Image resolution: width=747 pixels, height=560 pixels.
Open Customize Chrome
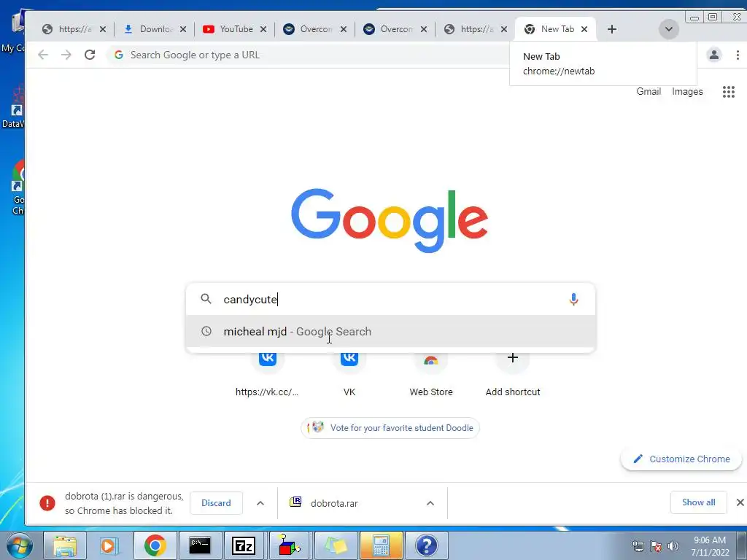(x=681, y=459)
